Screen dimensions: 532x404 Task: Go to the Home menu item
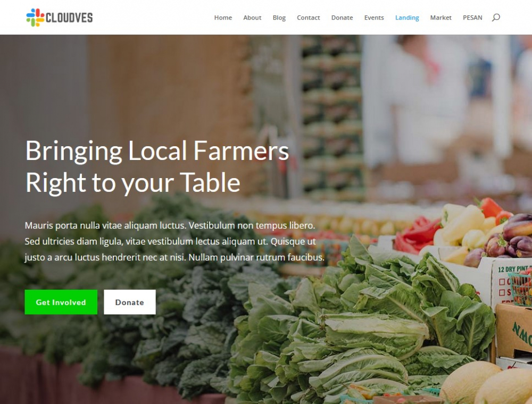[223, 18]
